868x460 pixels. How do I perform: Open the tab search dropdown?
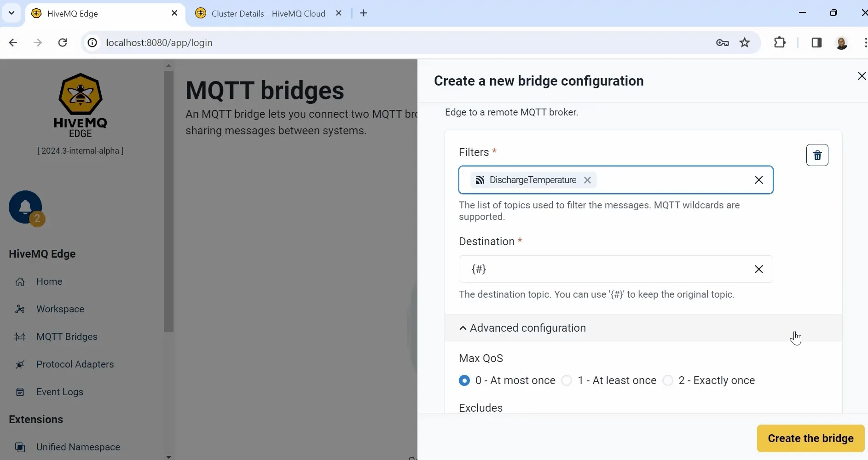click(x=12, y=13)
